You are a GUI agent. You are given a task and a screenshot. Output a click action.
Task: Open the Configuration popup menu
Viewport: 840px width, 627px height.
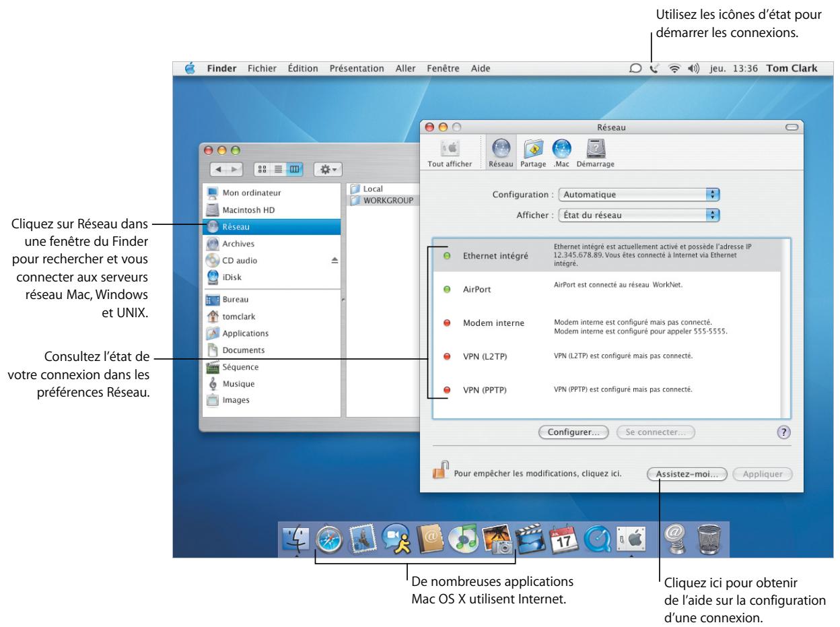pos(640,195)
